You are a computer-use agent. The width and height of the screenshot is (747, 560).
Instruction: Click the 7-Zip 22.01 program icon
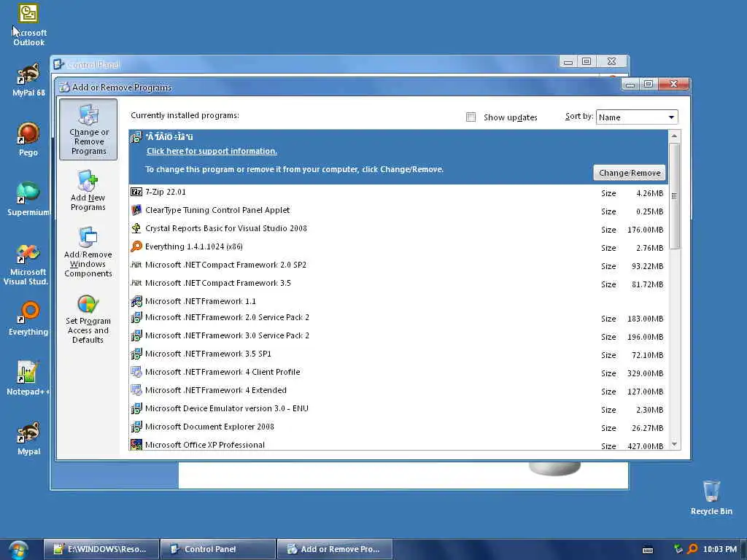coord(136,192)
